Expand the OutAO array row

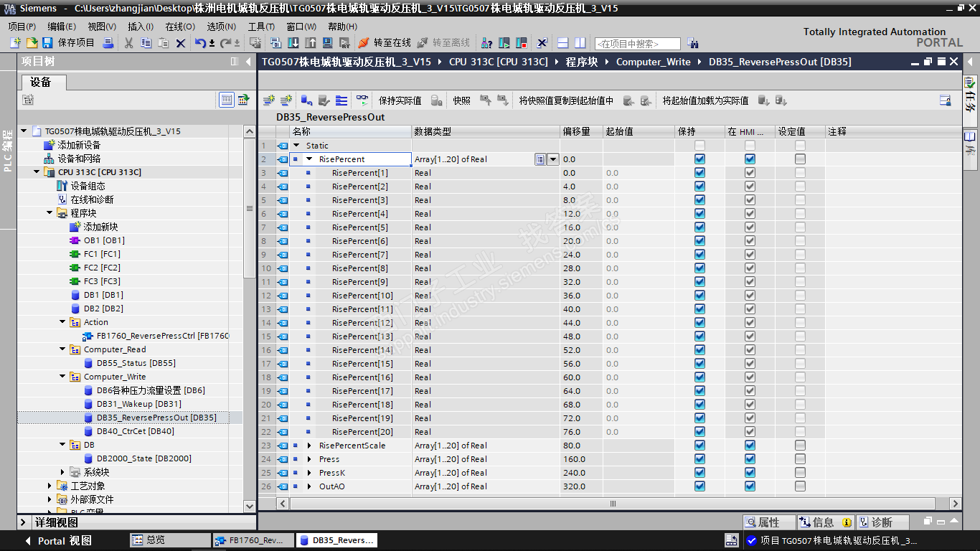(309, 486)
